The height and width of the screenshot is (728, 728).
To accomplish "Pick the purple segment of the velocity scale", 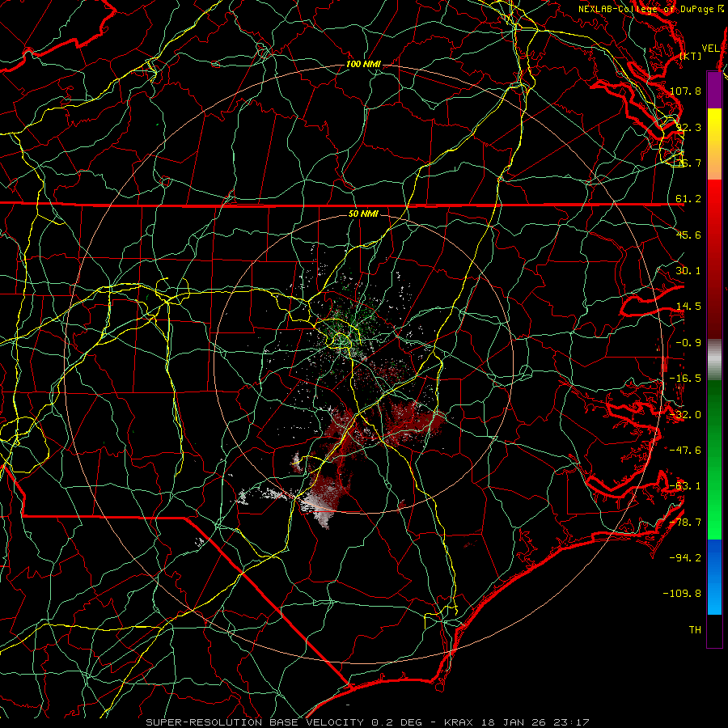I will pyautogui.click(x=714, y=90).
